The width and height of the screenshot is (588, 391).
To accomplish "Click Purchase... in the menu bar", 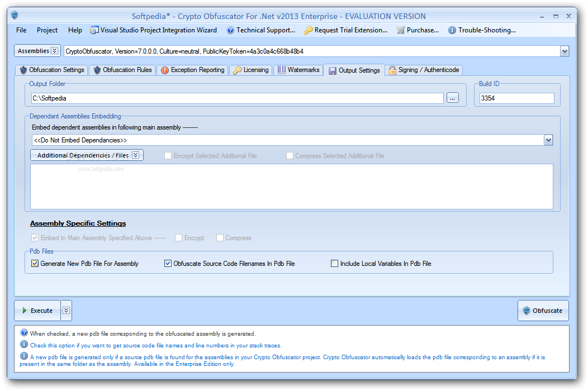I will coord(418,30).
